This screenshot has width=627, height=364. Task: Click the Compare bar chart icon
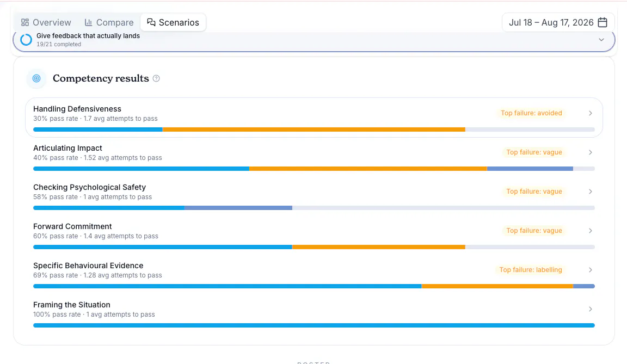pos(88,22)
